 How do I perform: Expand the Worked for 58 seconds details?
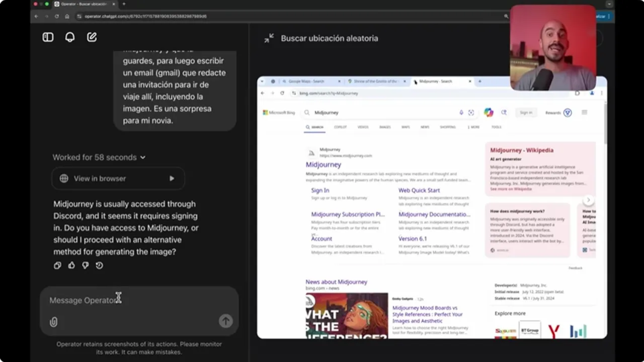point(99,157)
